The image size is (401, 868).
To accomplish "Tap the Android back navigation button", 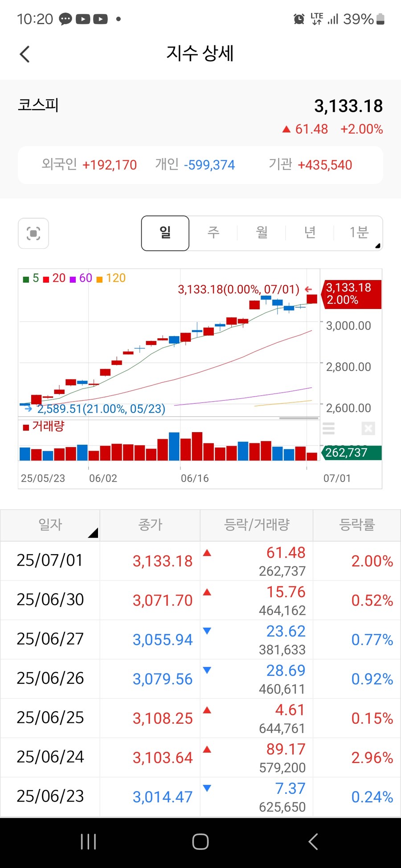I will [313, 842].
